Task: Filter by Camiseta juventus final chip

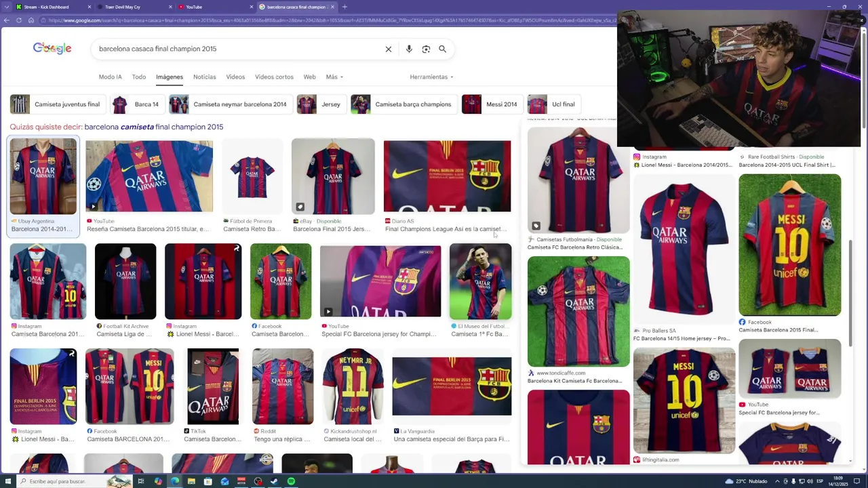Action: tap(57, 104)
